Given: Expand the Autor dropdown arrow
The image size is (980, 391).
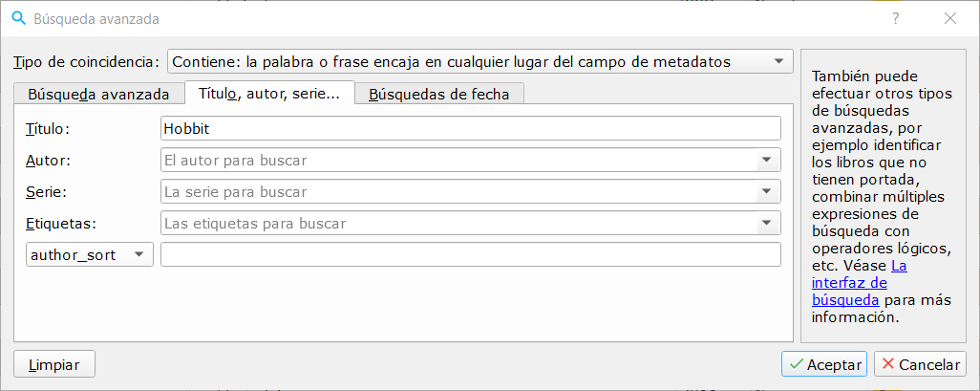Looking at the screenshot, I should pos(766,161).
